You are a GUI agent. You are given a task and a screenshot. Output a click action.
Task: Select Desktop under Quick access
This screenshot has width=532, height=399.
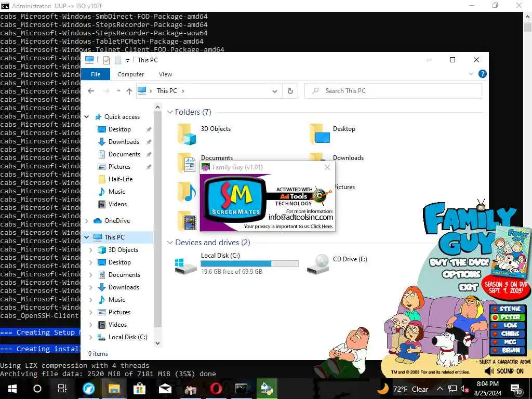119,129
